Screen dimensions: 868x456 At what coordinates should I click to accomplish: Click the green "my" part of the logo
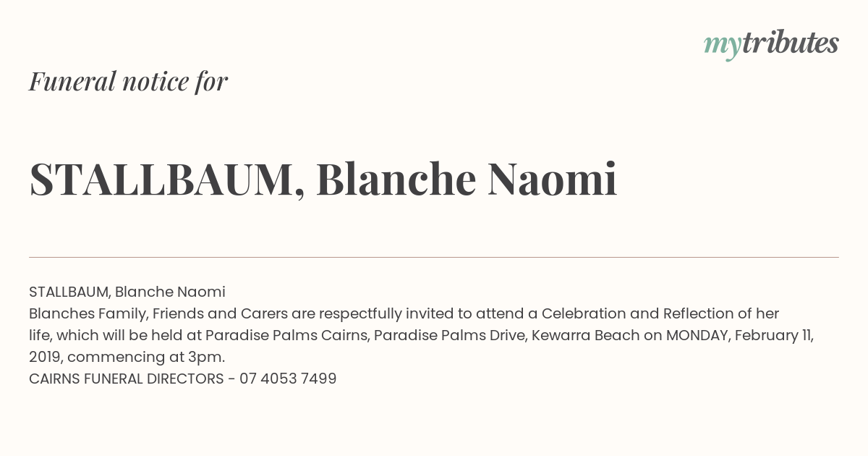723,47
